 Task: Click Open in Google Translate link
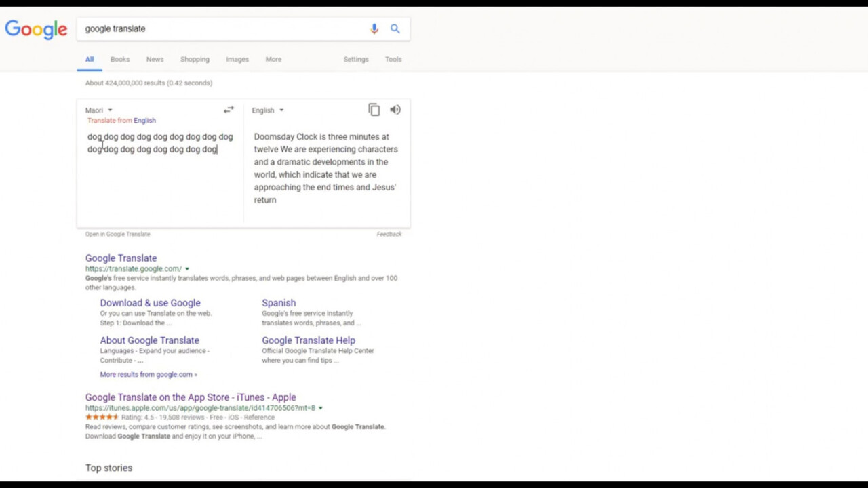click(x=117, y=234)
